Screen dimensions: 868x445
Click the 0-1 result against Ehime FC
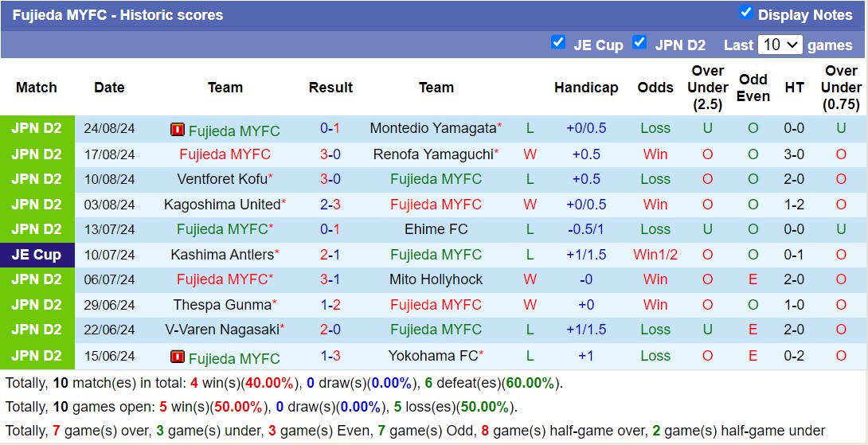(x=330, y=229)
